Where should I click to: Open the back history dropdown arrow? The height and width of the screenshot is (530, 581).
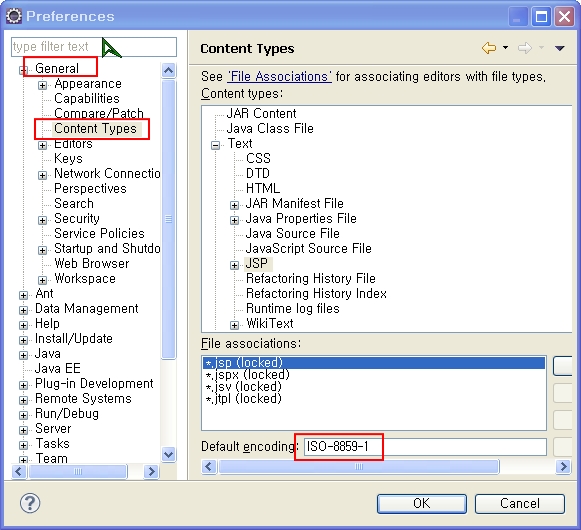click(x=505, y=48)
